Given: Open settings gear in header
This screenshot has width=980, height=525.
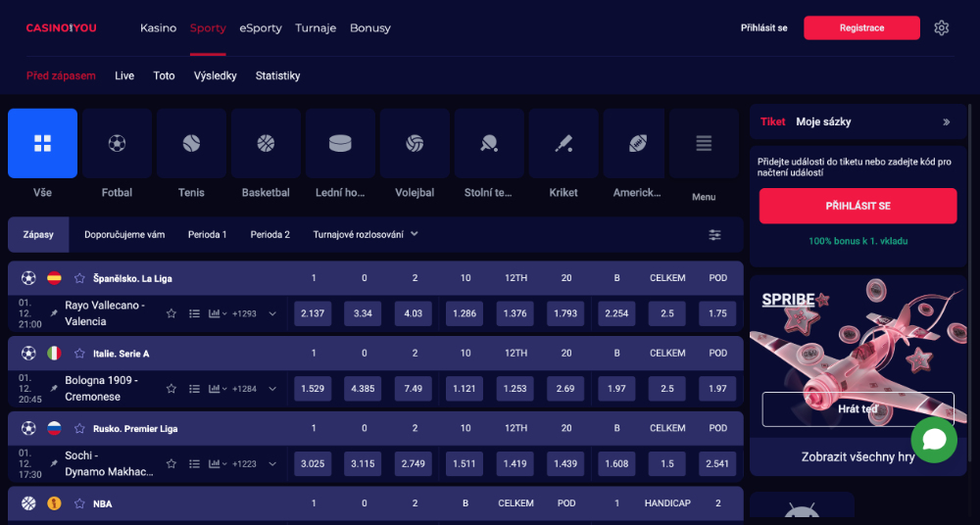Looking at the screenshot, I should [x=941, y=28].
